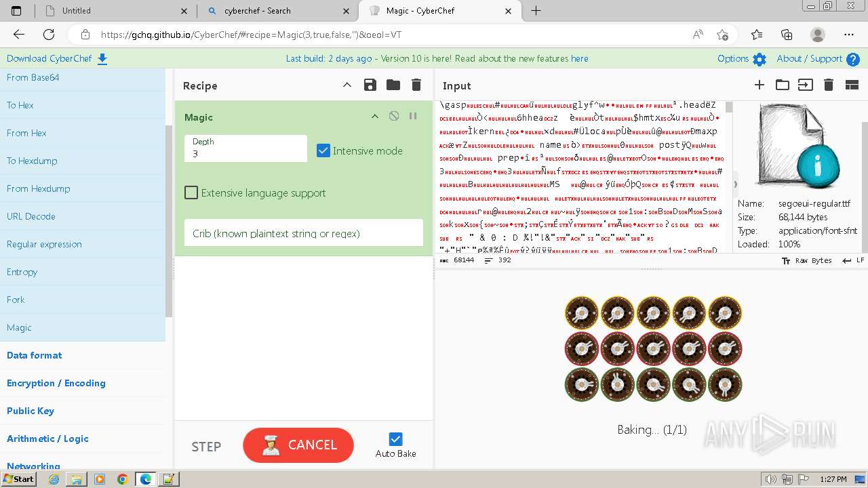Close the Untitled tab
Screen dimensions: 868x488
tap(184, 11)
